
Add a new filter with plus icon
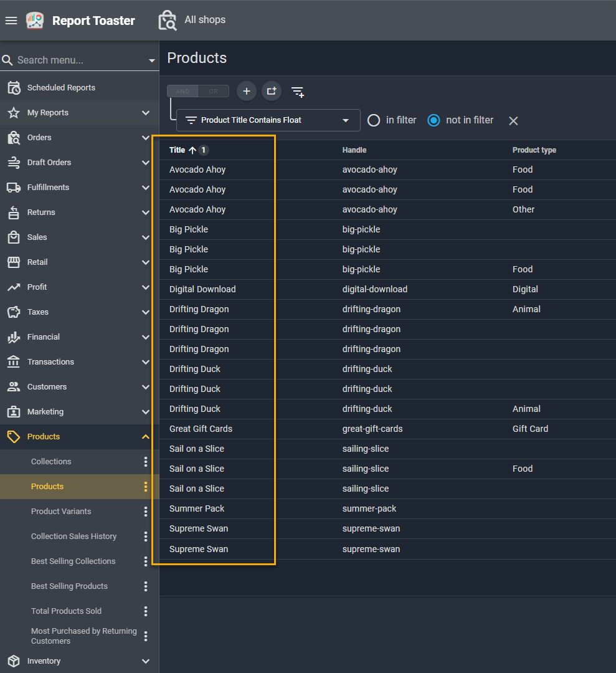point(247,92)
